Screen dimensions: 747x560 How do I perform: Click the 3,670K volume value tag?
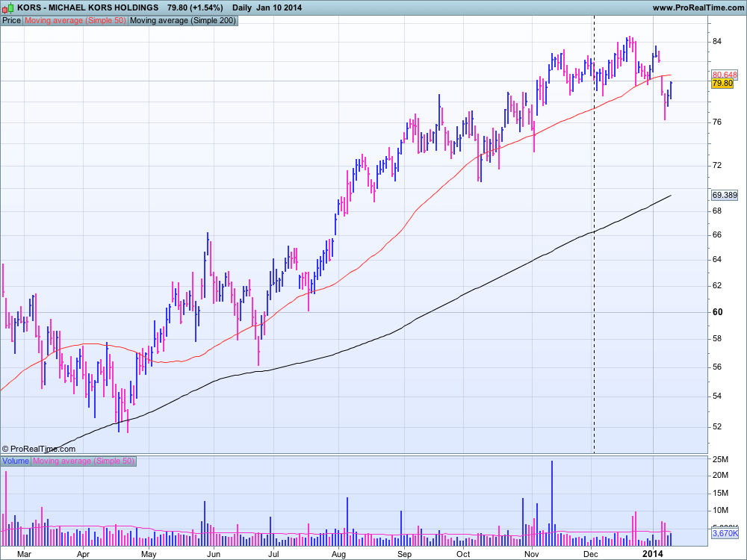[x=724, y=534]
